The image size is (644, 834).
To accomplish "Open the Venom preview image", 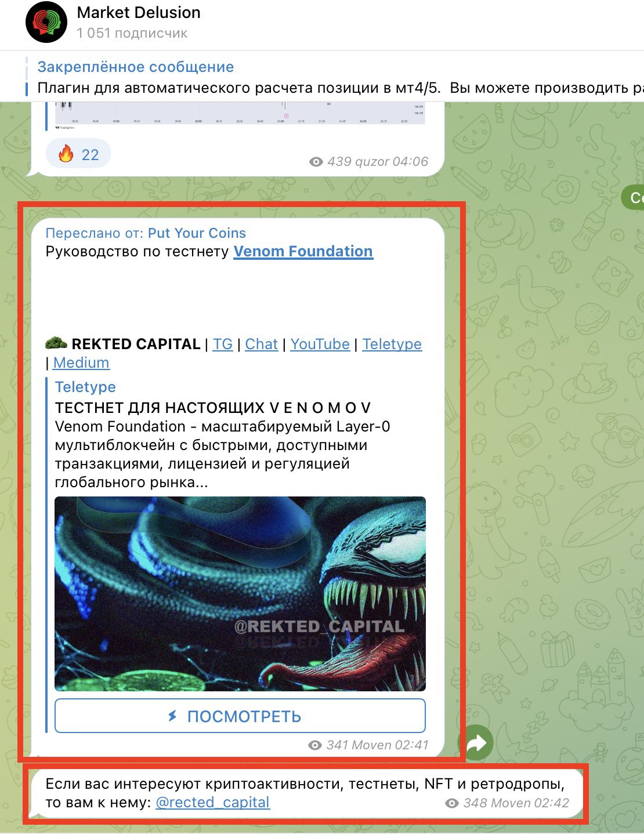I will click(x=240, y=594).
